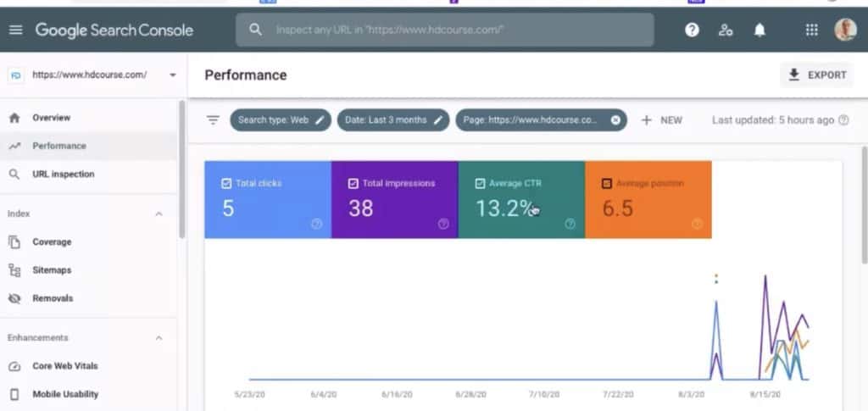The width and height of the screenshot is (868, 411).
Task: Click the 8/15/20 date label on chart
Action: (765, 395)
